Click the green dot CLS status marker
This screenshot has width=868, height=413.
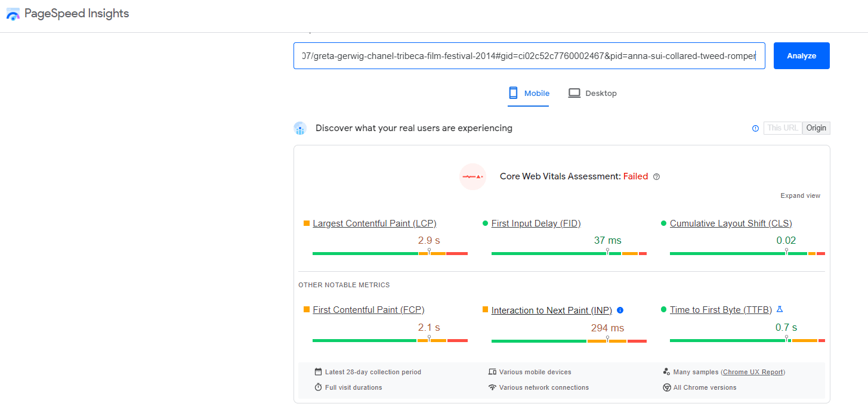[x=664, y=223]
